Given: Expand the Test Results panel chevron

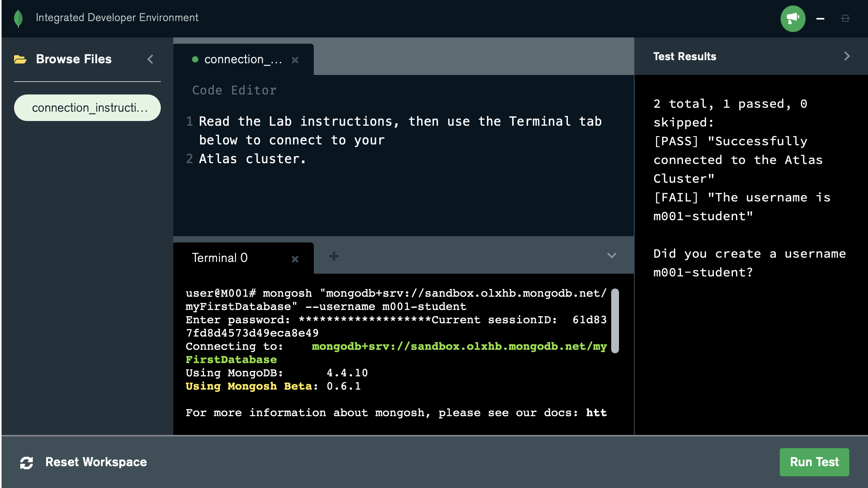Looking at the screenshot, I should click(847, 56).
